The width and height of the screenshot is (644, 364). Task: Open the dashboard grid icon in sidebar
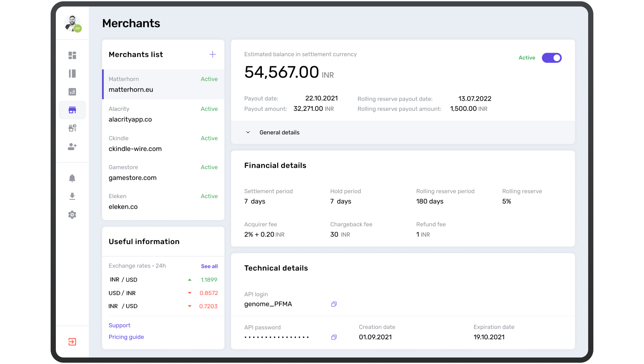(x=72, y=55)
